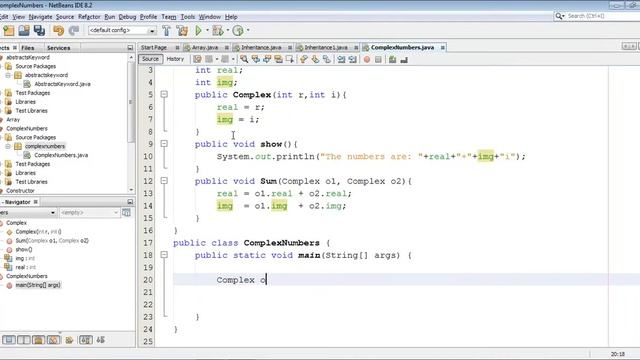
Task: Close the ComplexNumbers.java tab
Action: [x=442, y=48]
